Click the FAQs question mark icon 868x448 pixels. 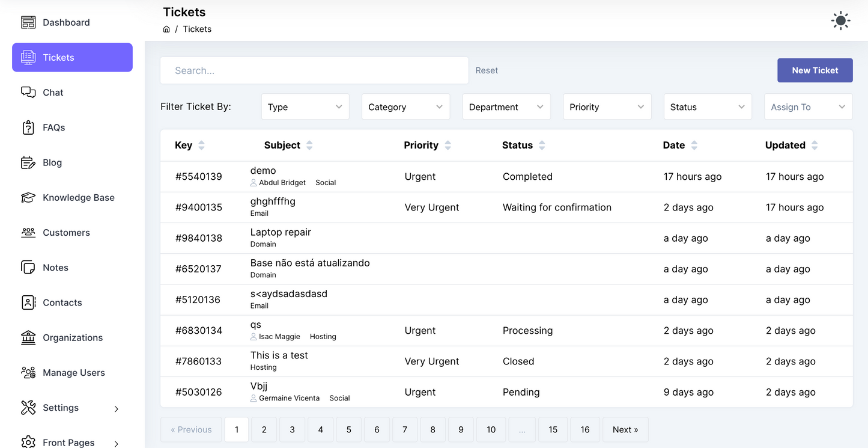tap(28, 127)
